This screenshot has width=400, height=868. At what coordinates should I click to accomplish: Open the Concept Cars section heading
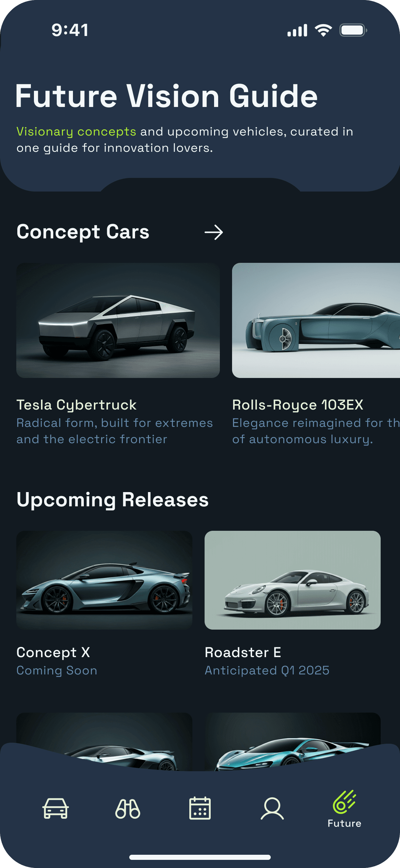click(83, 232)
